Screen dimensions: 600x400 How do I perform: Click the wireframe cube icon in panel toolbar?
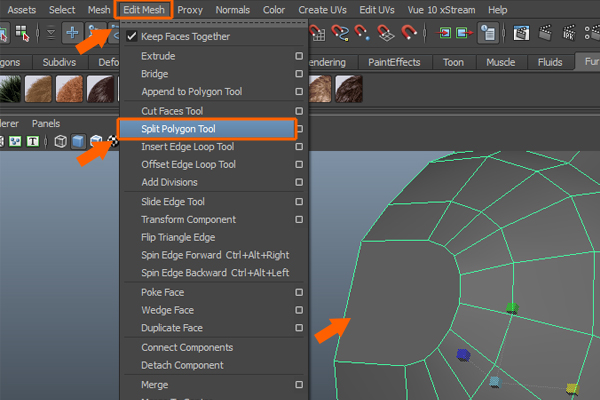(62, 141)
